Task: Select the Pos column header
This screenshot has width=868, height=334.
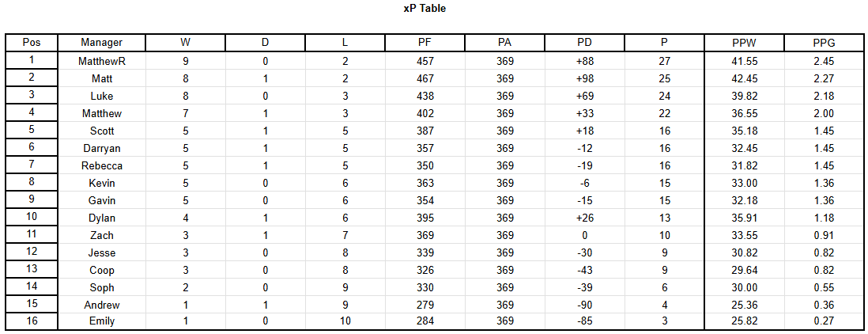Action: (x=32, y=43)
